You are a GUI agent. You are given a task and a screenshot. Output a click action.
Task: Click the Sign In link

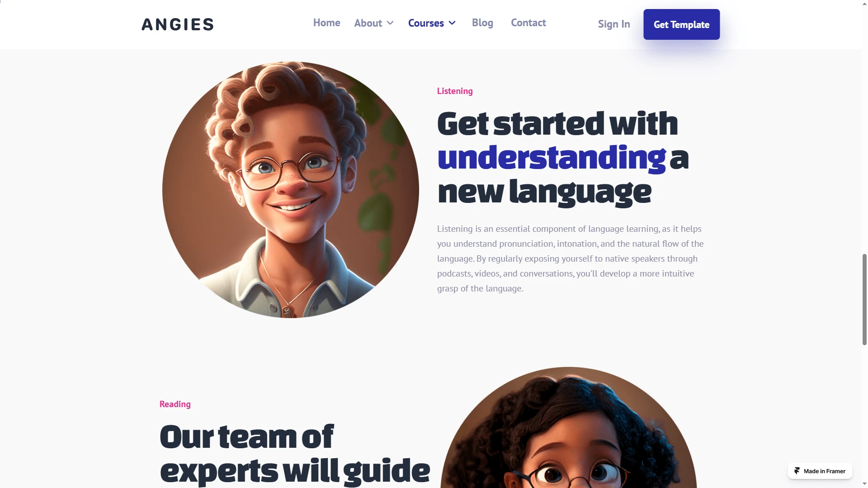click(x=613, y=24)
